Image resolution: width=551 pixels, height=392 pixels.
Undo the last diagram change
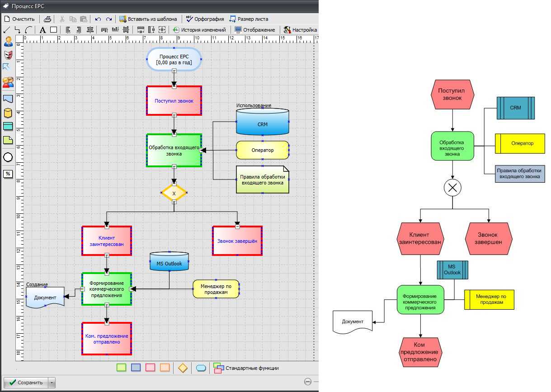click(98, 19)
